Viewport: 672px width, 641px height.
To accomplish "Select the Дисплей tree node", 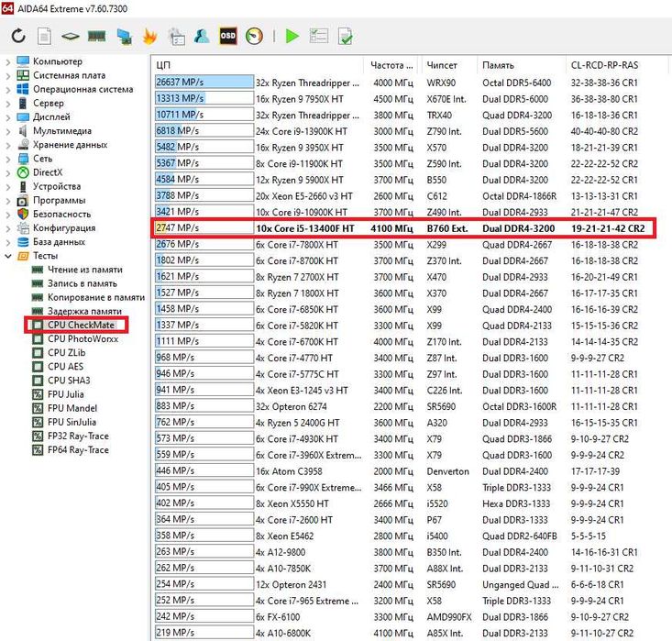I will coord(51,117).
